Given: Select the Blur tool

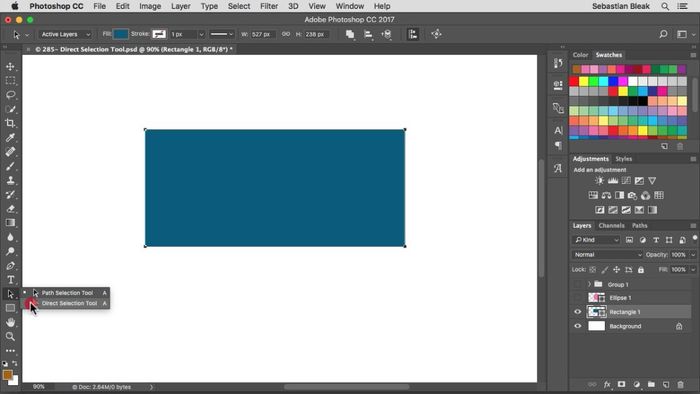Looking at the screenshot, I should (x=10, y=237).
